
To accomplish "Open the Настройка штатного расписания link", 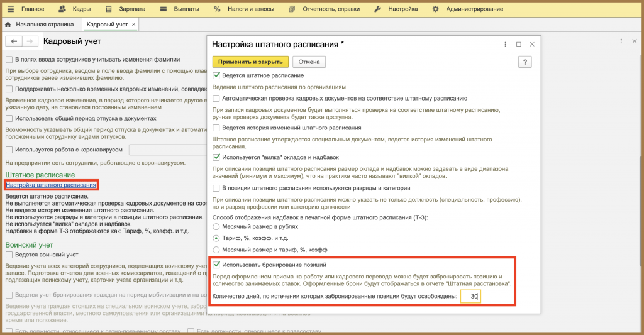I will pyautogui.click(x=52, y=185).
